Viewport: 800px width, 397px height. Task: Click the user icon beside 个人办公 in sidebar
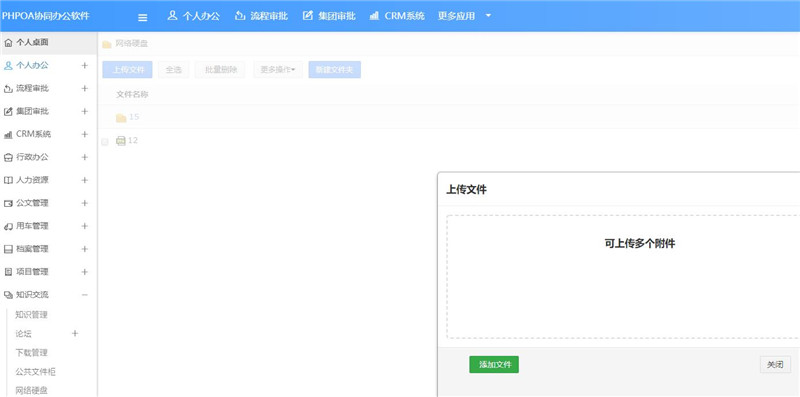tap(8, 65)
